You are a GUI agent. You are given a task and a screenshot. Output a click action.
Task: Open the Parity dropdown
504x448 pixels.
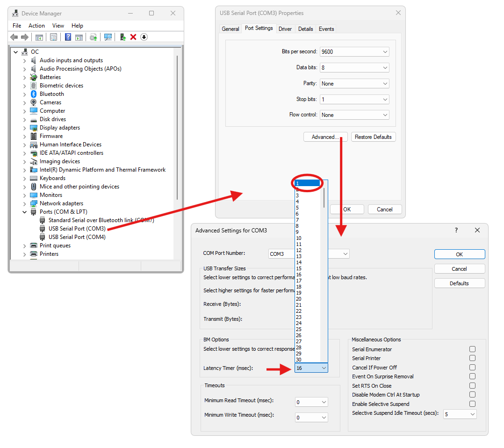coord(354,84)
